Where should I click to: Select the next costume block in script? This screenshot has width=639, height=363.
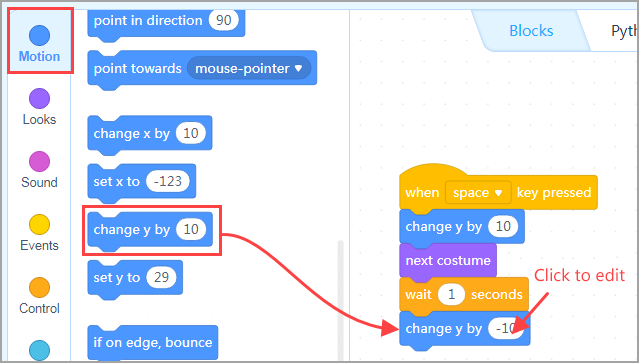point(448,261)
